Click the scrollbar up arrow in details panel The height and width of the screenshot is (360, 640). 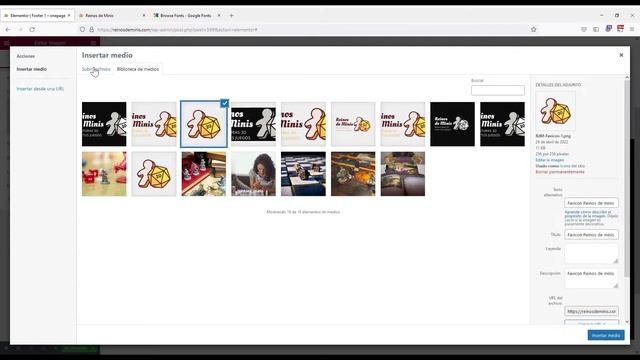coord(627,78)
